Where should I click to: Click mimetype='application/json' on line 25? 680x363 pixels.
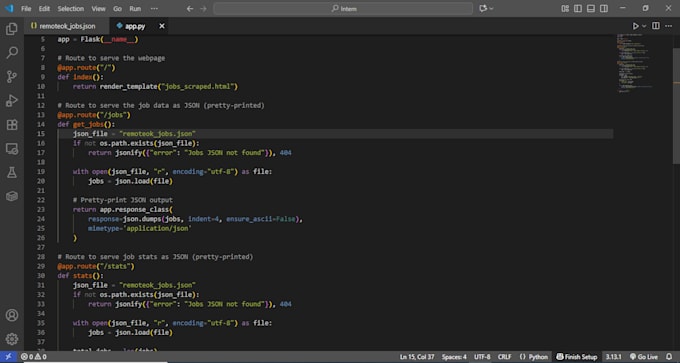click(x=140, y=228)
